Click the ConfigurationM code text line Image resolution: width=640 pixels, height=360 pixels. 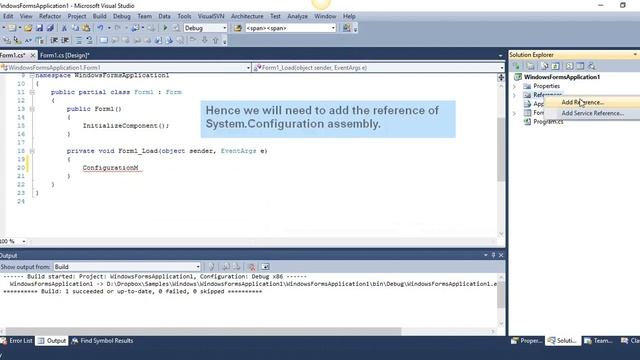pos(110,168)
